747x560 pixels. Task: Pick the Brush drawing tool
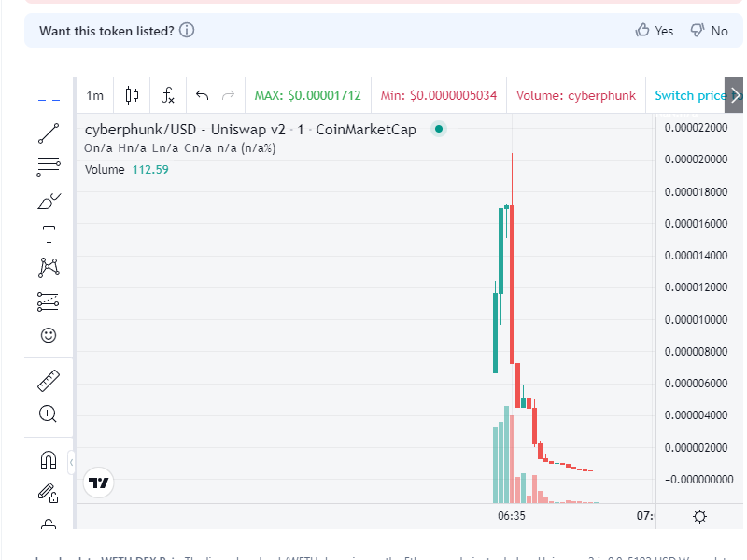click(48, 201)
